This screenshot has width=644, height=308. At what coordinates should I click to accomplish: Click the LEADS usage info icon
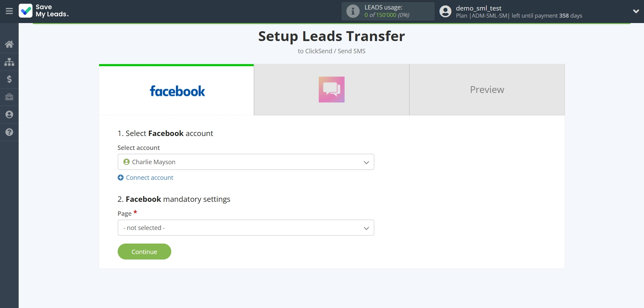click(x=353, y=11)
